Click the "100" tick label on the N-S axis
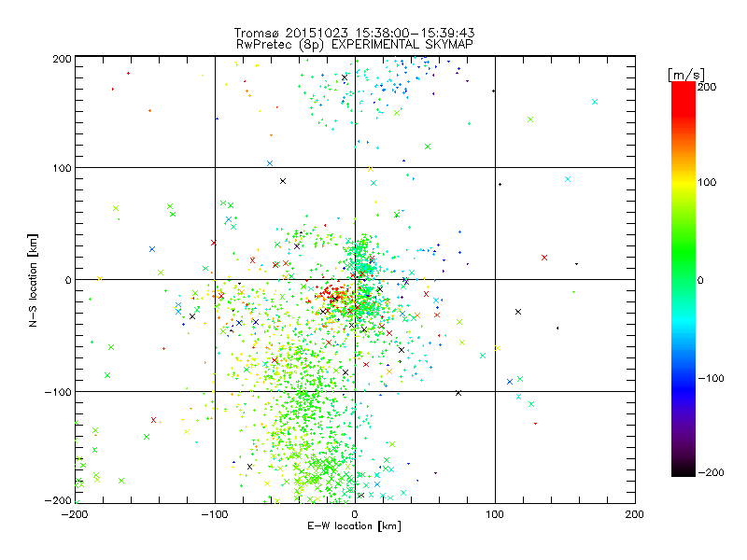The image size is (747, 560). [x=62, y=168]
